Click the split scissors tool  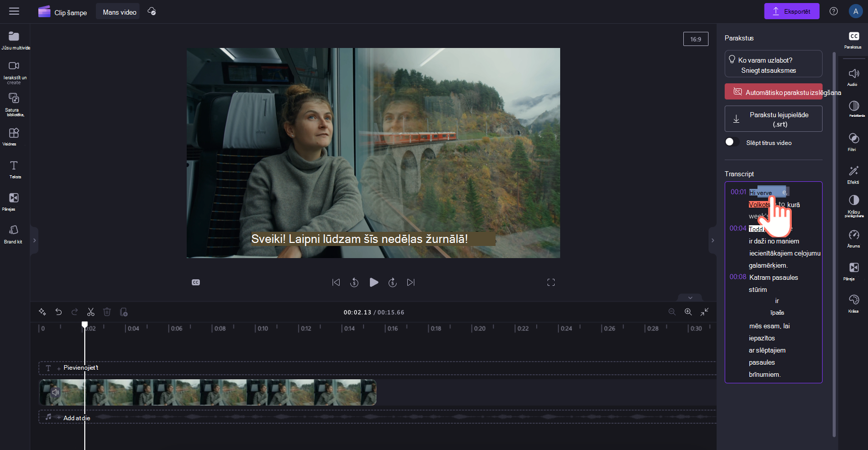click(91, 312)
